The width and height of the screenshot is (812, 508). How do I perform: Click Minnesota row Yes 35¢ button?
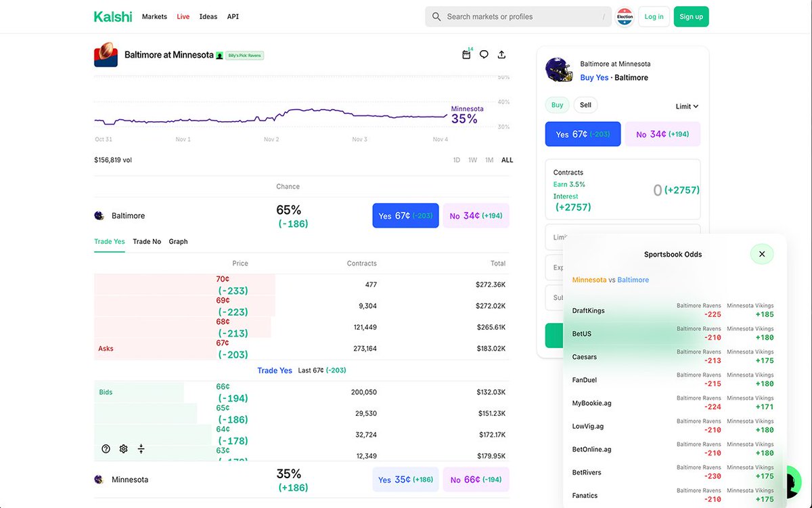[x=405, y=479]
